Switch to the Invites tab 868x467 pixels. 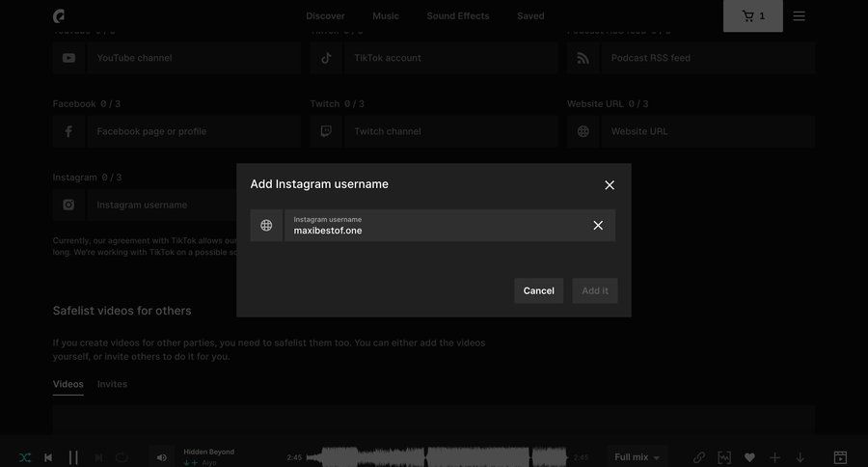tap(113, 384)
